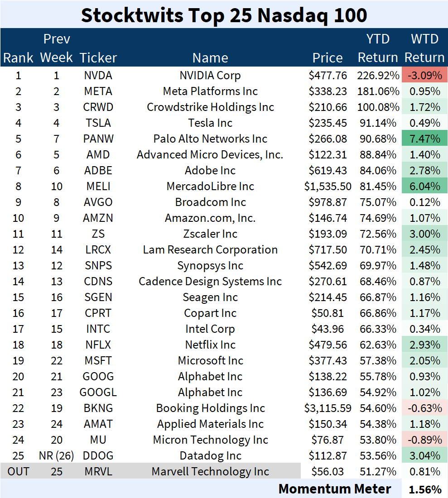Select the GOOG ticker cell
The width and height of the screenshot is (448, 498).
click(x=98, y=377)
